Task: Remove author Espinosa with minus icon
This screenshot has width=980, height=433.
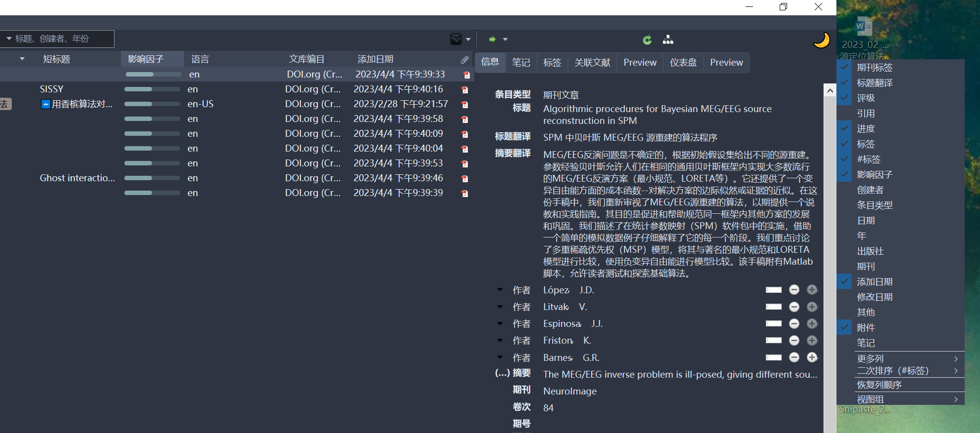Action: tap(794, 323)
